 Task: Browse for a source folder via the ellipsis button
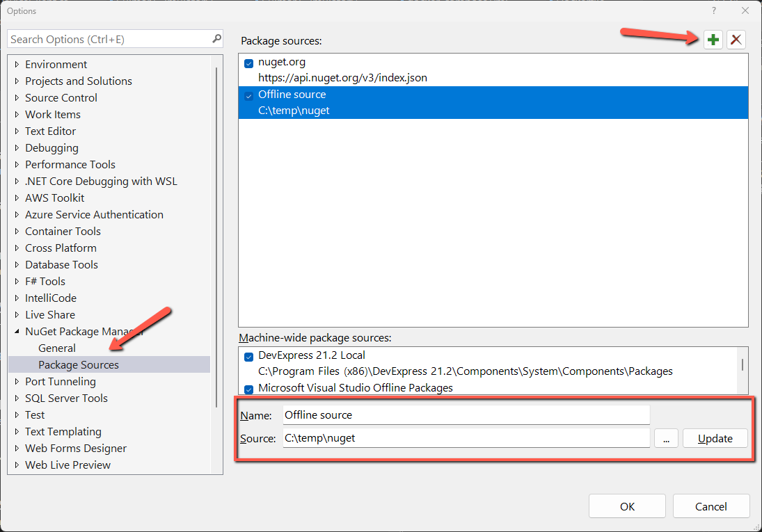point(666,438)
